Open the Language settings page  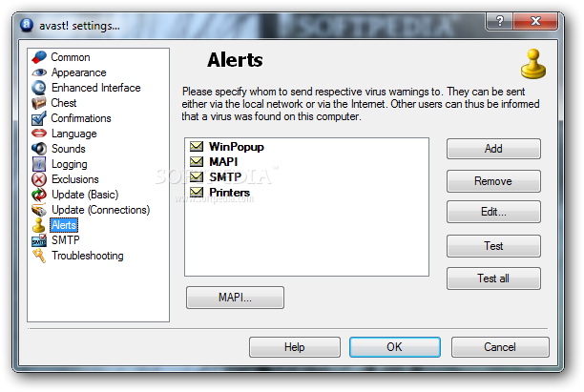73,134
